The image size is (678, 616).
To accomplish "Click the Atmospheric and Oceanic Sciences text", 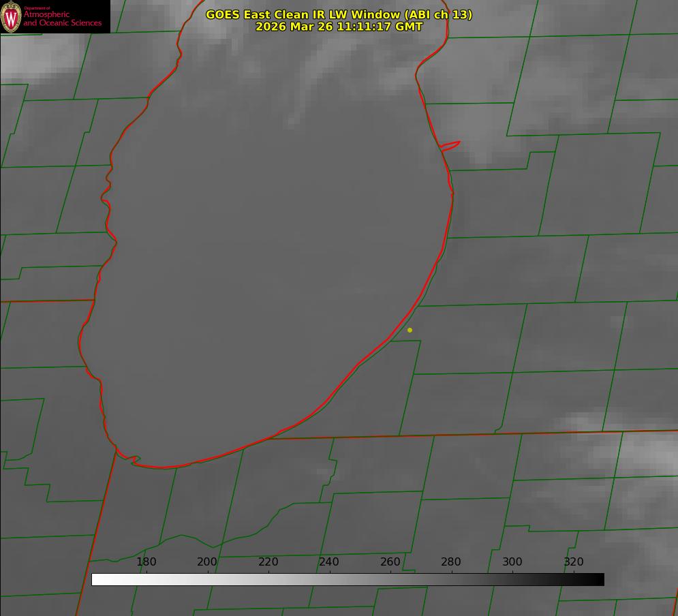I will [x=62, y=18].
